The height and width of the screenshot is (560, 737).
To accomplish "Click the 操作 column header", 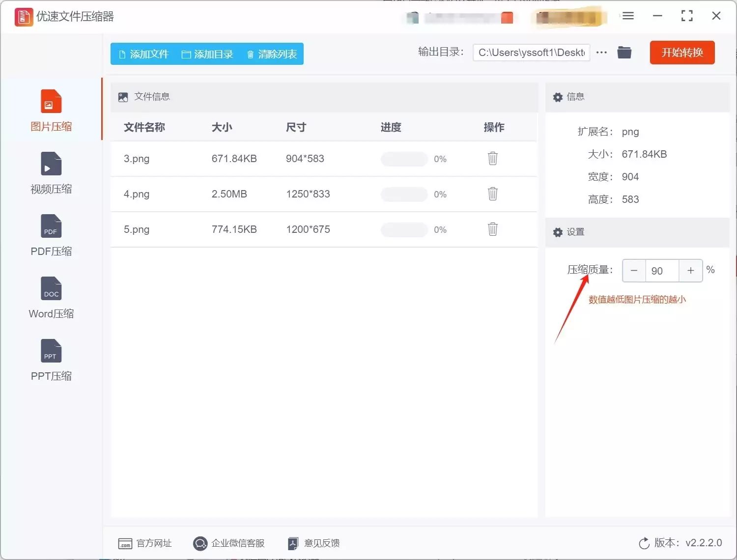I will point(494,127).
